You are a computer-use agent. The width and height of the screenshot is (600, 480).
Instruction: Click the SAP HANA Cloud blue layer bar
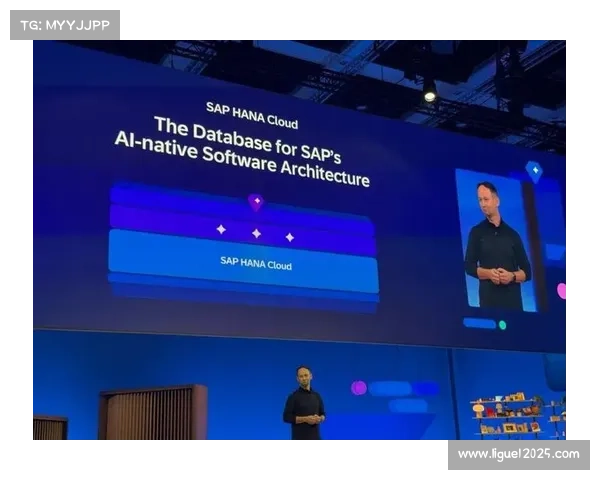pyautogui.click(x=243, y=263)
